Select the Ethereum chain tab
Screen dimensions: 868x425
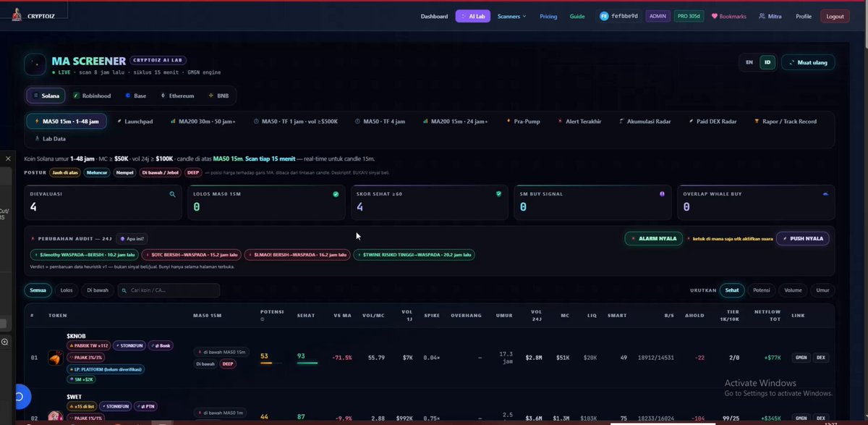tap(177, 96)
